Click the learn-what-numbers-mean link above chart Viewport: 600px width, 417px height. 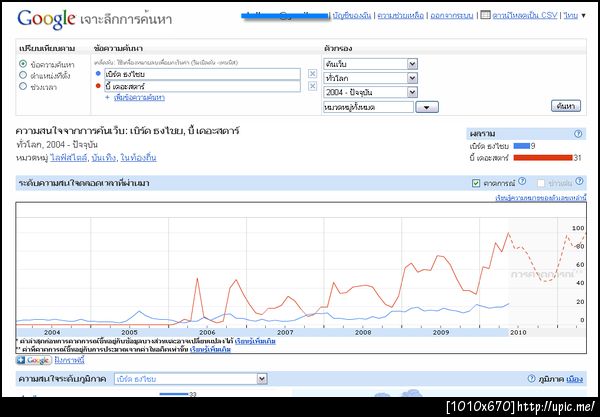(x=540, y=198)
